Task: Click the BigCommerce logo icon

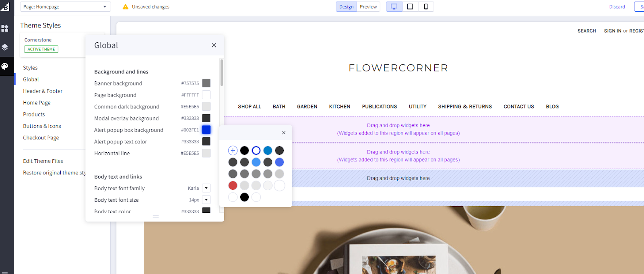Action: click(5, 6)
